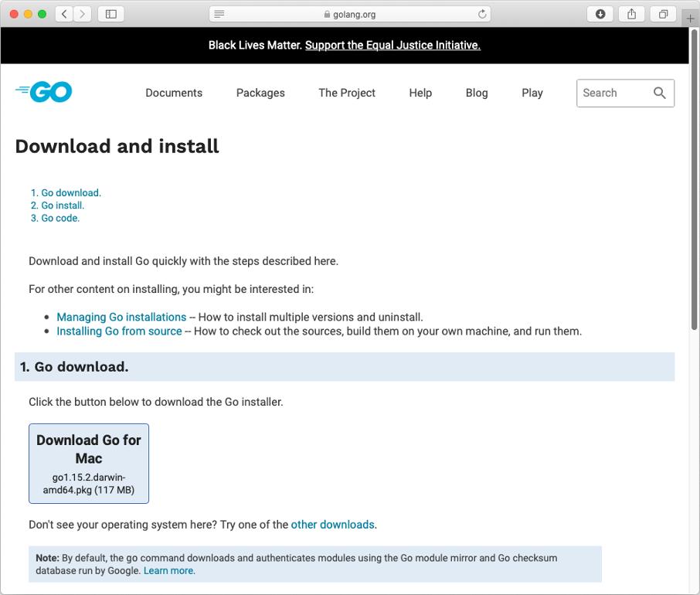Click the golang.org address bar

pyautogui.click(x=350, y=14)
